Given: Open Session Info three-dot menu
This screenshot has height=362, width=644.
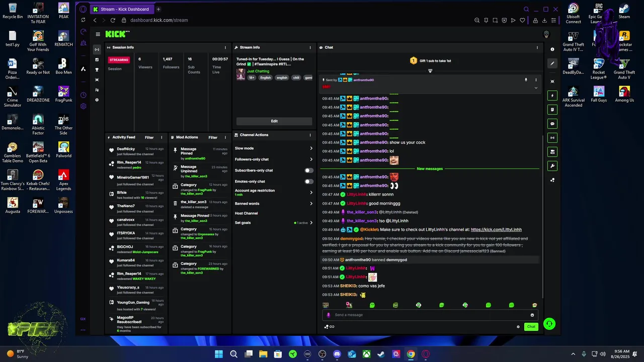Looking at the screenshot, I should (225, 47).
